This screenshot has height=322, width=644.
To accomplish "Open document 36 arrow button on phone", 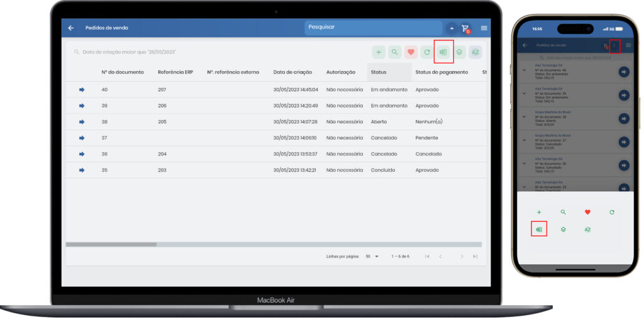I will (624, 165).
